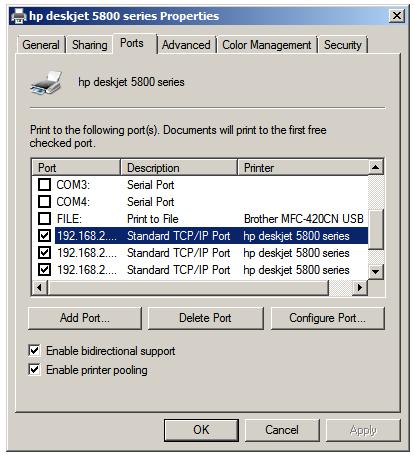The image size is (414, 456).
Task: Click the horizontal scrollbar thumb
Action: (x=188, y=287)
